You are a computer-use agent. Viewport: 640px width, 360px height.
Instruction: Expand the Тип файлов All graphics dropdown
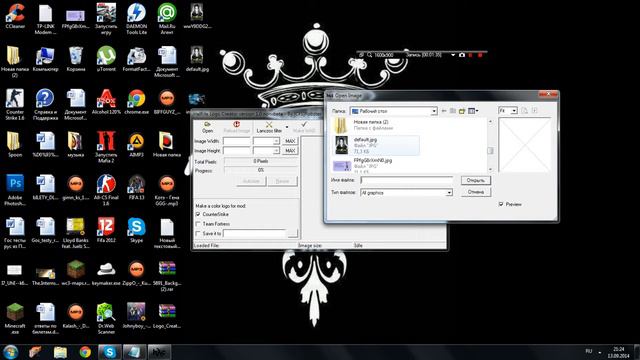[449, 192]
